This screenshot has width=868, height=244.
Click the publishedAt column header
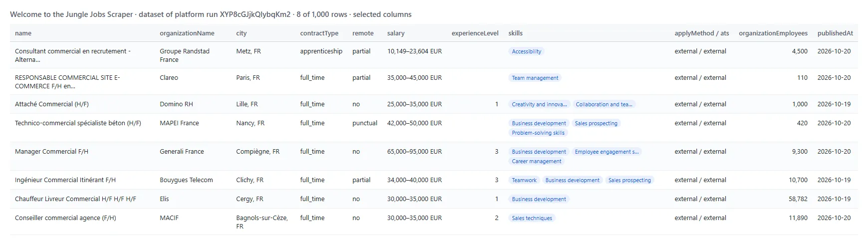point(835,33)
